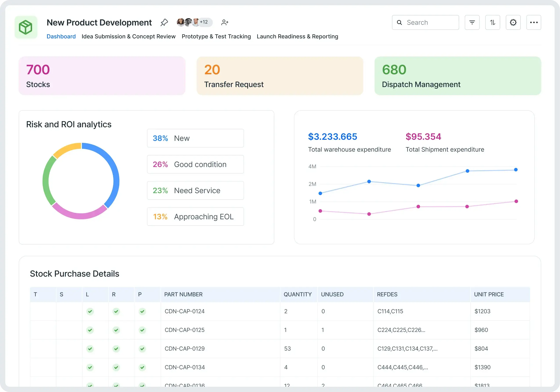Toggle P checkmark for CDN-CAP-0129
560x392 pixels.
[142, 348]
